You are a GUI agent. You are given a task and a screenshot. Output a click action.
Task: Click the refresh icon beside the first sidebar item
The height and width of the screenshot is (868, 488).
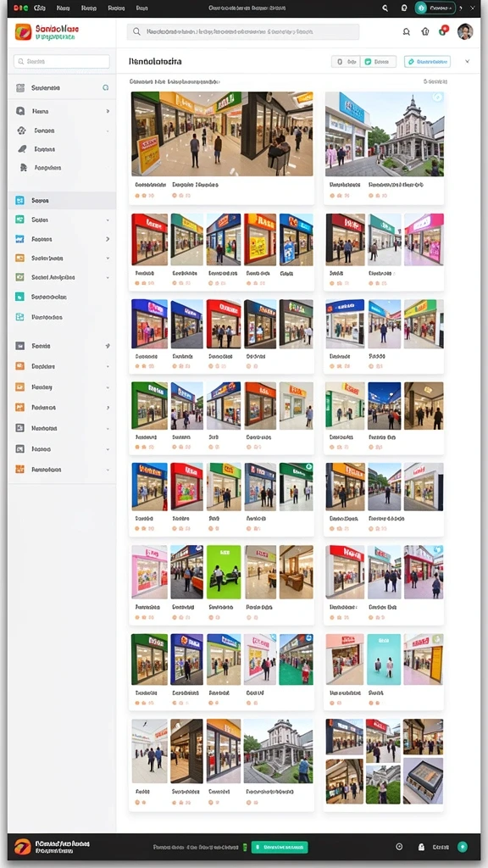(x=106, y=87)
